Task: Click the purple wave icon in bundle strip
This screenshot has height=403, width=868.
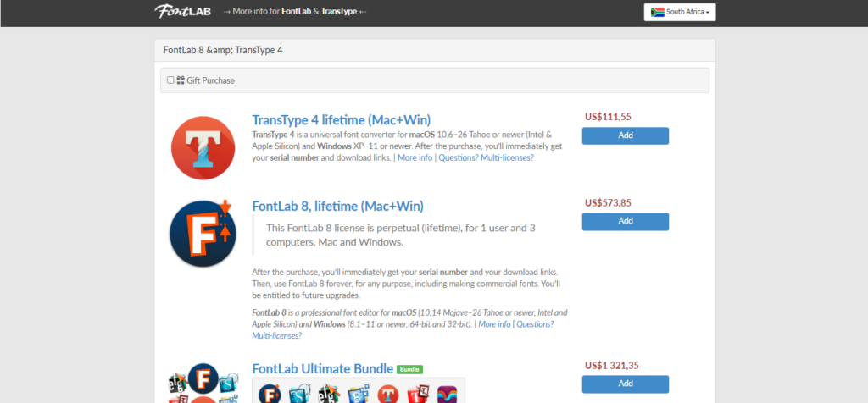Action: (448, 394)
